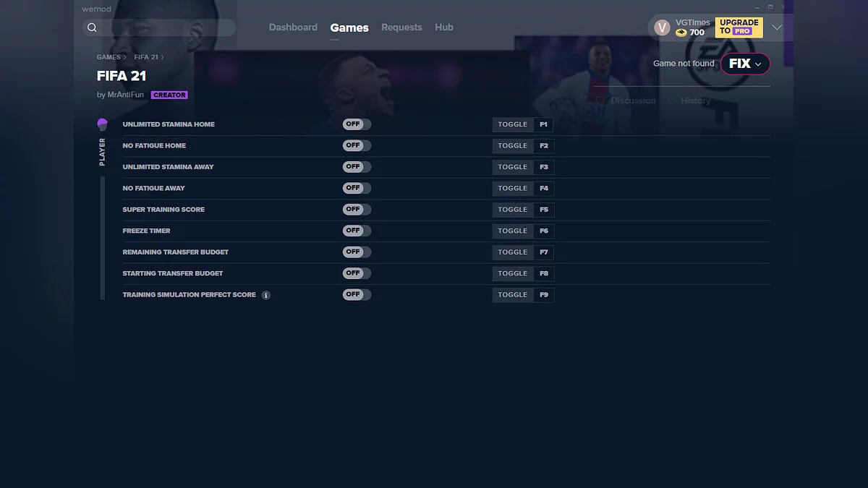
Task: Click the VGTimes user avatar
Action: 662,27
